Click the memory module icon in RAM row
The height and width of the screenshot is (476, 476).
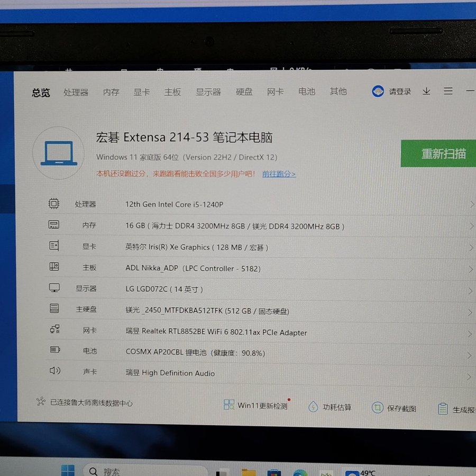(x=54, y=225)
